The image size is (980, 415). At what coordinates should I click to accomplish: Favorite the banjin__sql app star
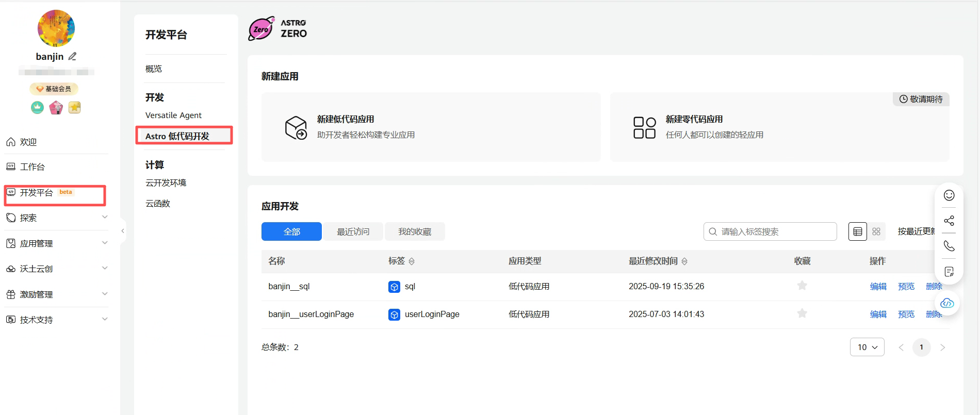802,286
